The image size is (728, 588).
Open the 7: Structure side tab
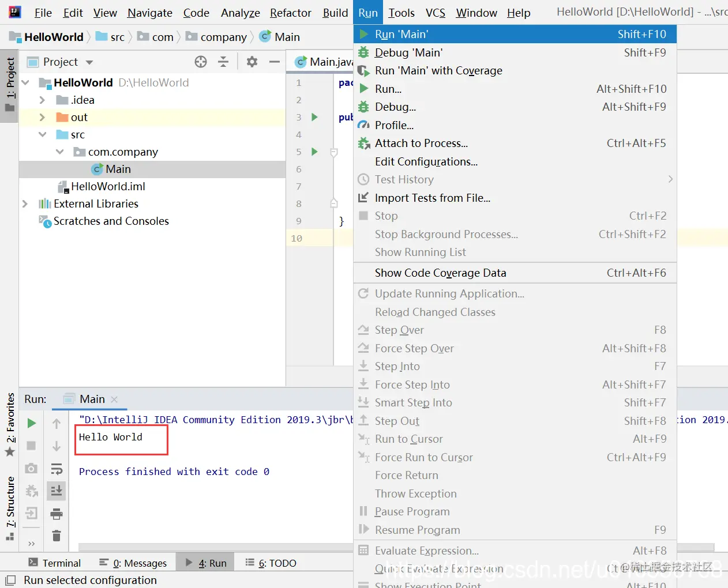coord(10,507)
